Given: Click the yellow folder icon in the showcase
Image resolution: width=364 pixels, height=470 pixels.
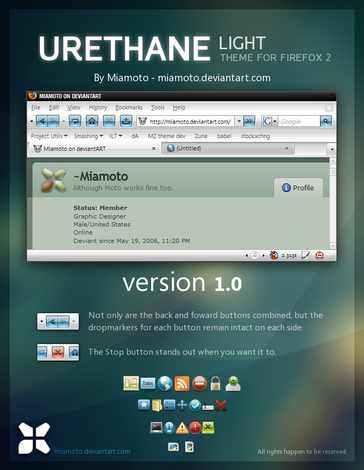Looking at the screenshot, I should coord(157,406).
